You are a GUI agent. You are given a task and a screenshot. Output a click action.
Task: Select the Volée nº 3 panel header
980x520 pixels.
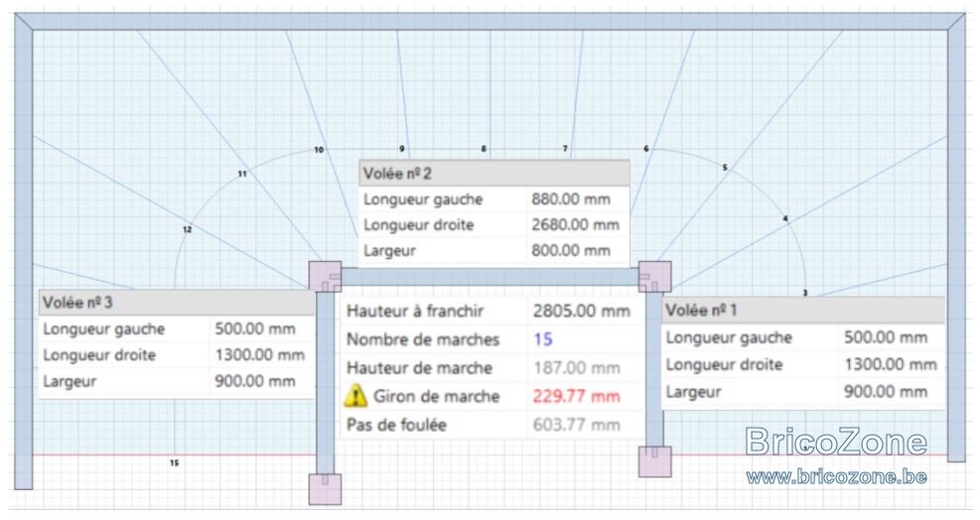pyautogui.click(x=177, y=303)
